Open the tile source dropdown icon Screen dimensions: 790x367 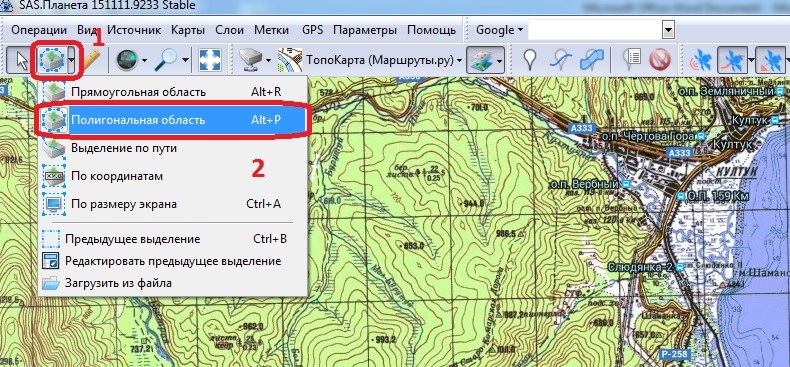click(x=255, y=60)
